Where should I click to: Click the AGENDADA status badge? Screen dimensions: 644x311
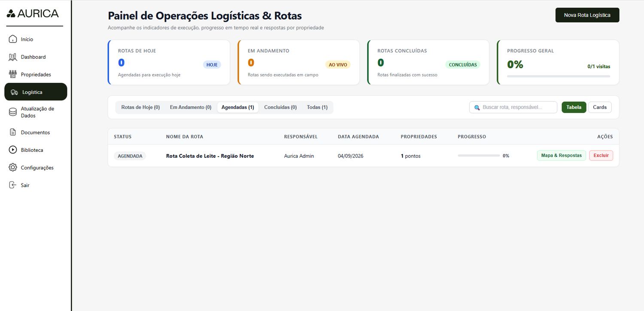(130, 156)
